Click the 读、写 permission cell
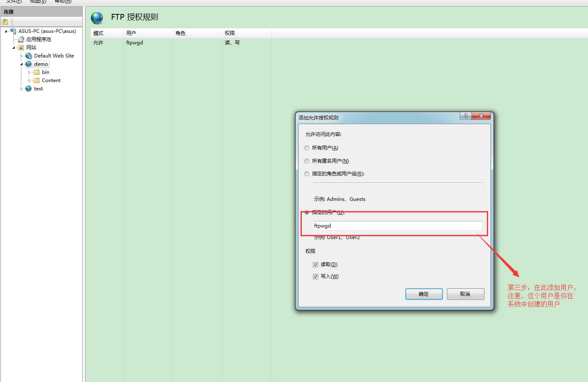 232,43
